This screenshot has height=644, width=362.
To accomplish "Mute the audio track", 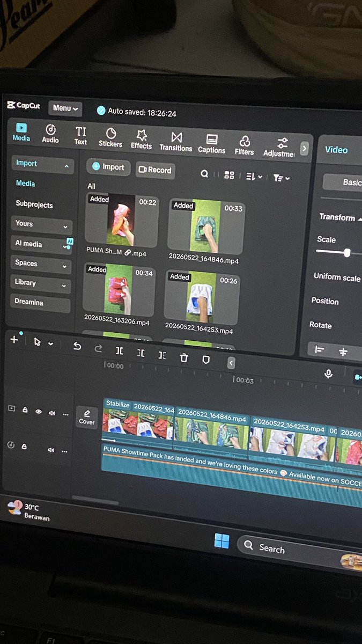I will click(x=51, y=450).
